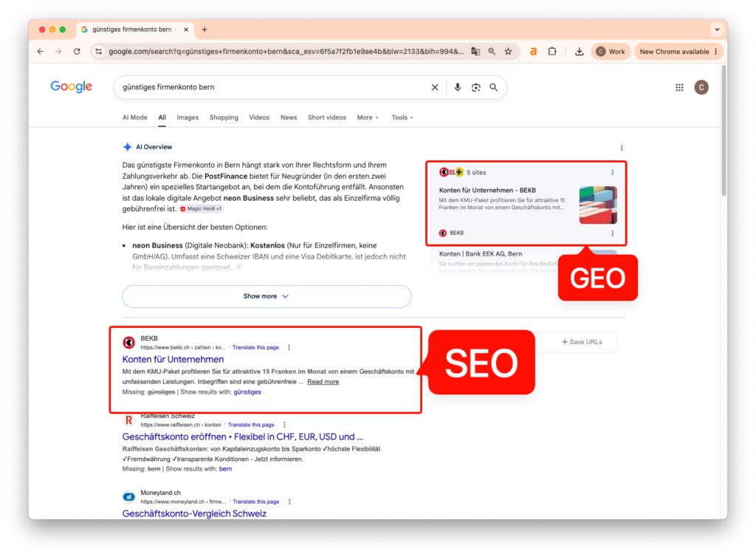The width and height of the screenshot is (756, 557).
Task: Open the tab search chevron dropdown
Action: click(x=717, y=30)
